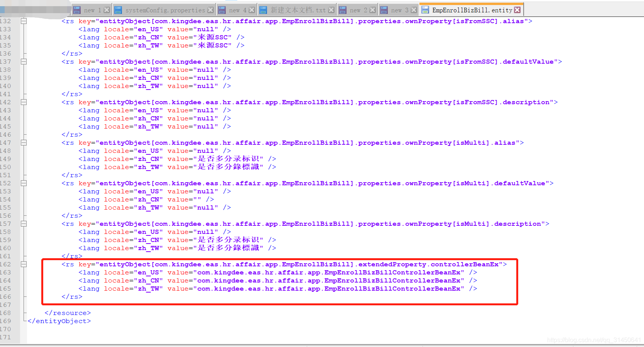This screenshot has height=347, width=644.
Task: Switch to the new 3 tab
Action: click(399, 10)
